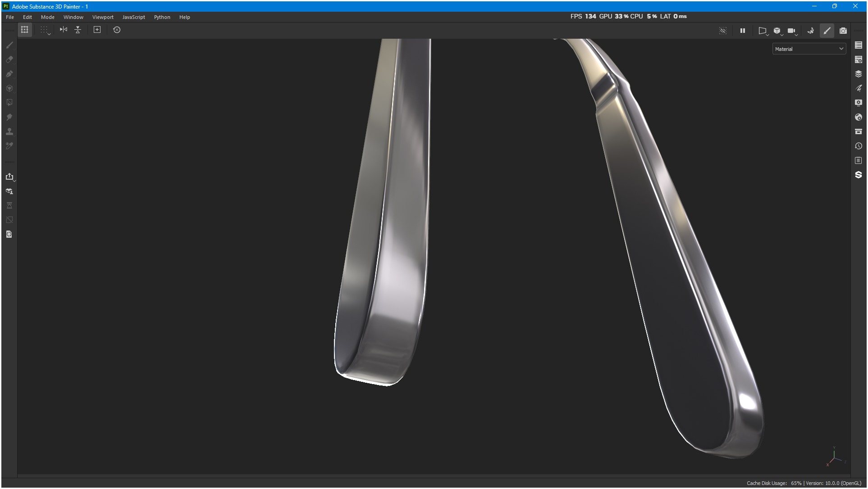868x489 pixels.
Task: Switch to rendering mode camera icon
Action: [843, 31]
